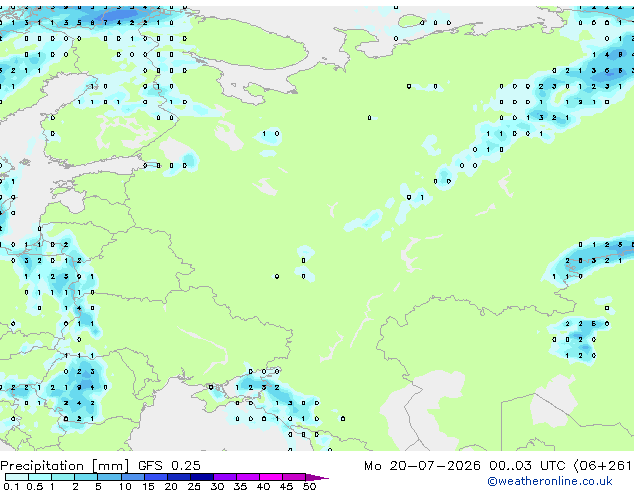Click the '0.1' legend scale value

[x=11, y=486]
